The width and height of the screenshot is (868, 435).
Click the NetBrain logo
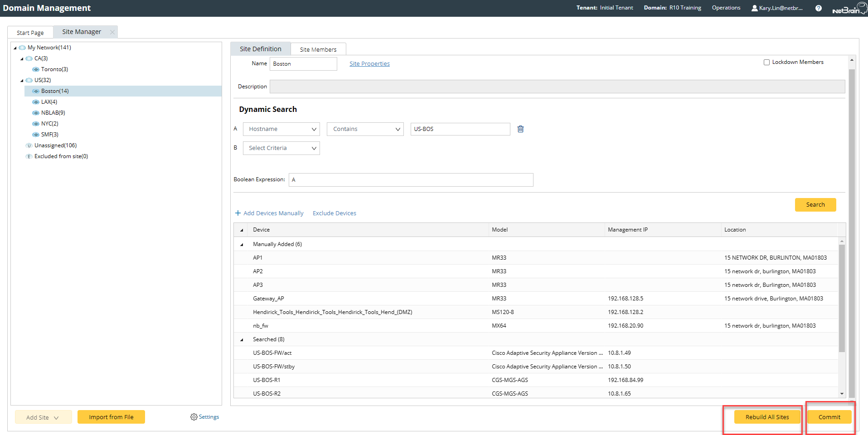[849, 9]
